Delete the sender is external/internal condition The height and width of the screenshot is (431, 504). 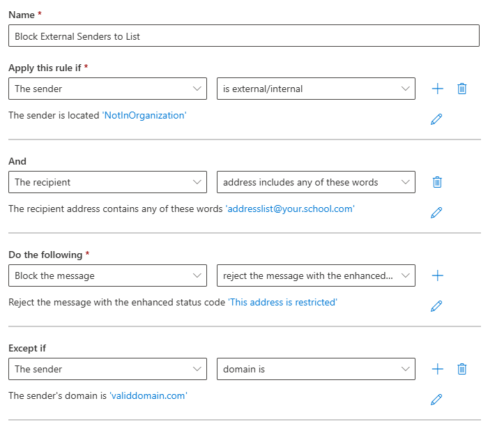tap(462, 89)
